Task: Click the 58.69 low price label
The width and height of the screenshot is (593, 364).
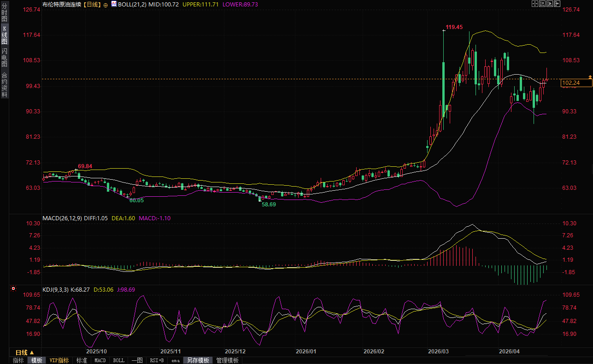Action: coord(269,204)
